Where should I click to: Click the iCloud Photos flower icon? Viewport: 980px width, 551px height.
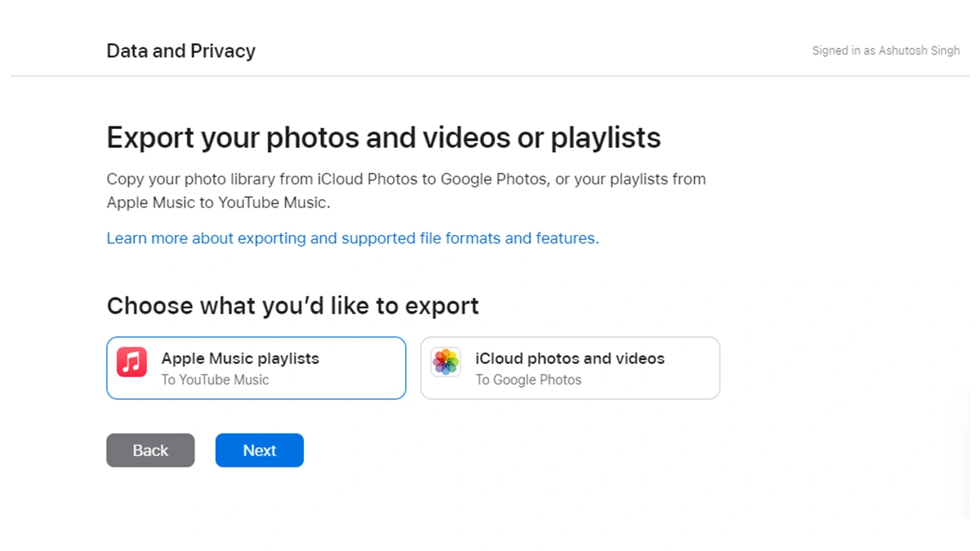point(446,362)
